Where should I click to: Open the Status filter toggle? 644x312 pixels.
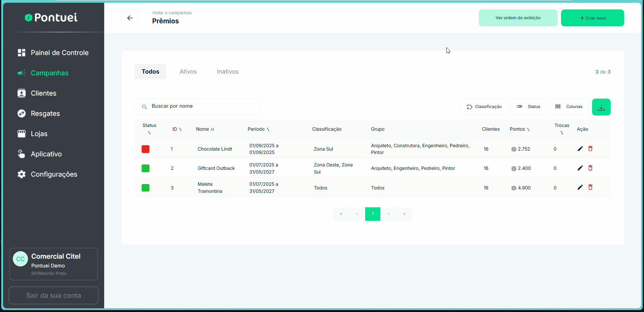pos(529,107)
